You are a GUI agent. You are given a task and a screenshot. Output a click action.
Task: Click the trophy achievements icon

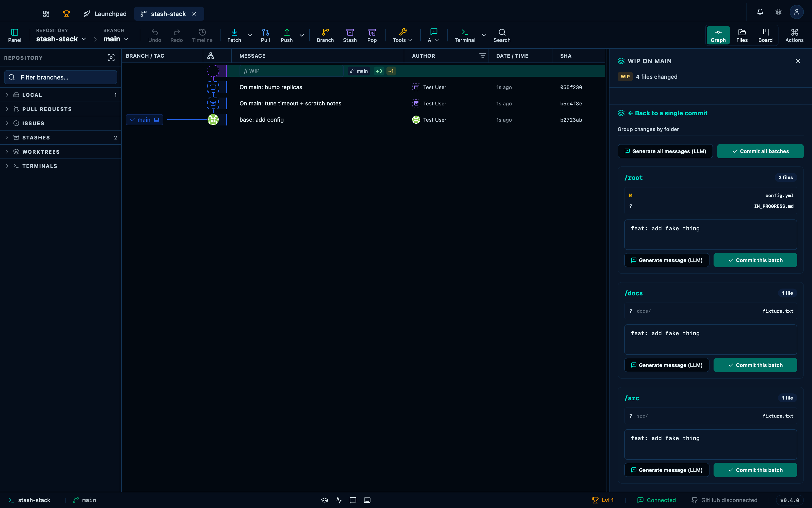click(66, 14)
